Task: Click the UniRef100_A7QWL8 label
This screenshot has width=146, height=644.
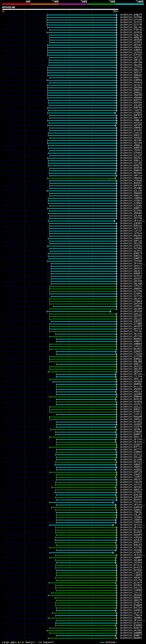Action: 131,301
